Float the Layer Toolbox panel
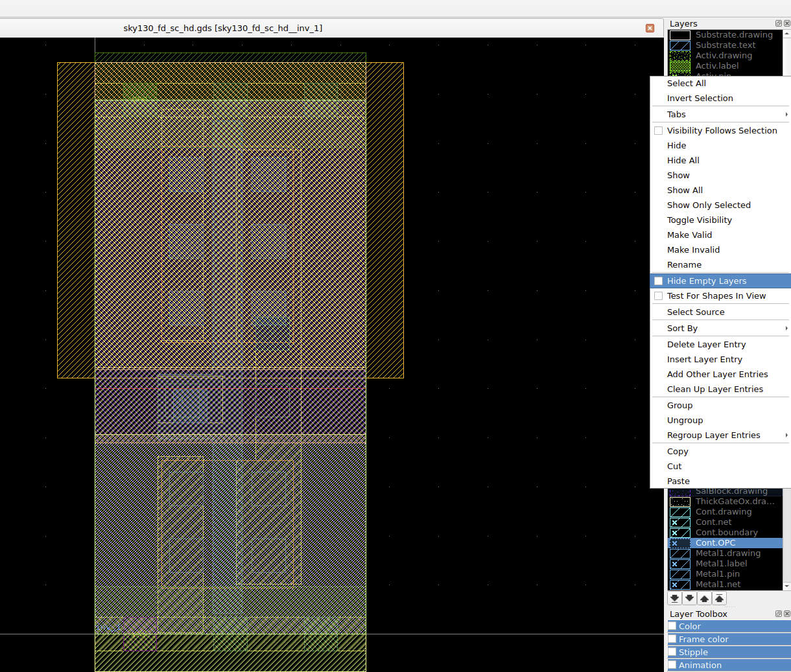This screenshot has height=672, width=791. point(779,614)
